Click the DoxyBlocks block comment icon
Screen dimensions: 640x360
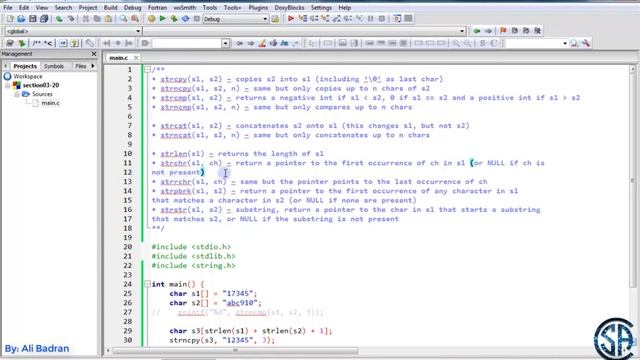(x=37, y=43)
